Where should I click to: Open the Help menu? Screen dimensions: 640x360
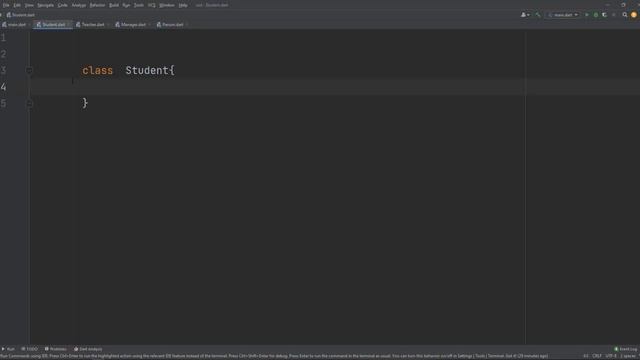pyautogui.click(x=183, y=5)
